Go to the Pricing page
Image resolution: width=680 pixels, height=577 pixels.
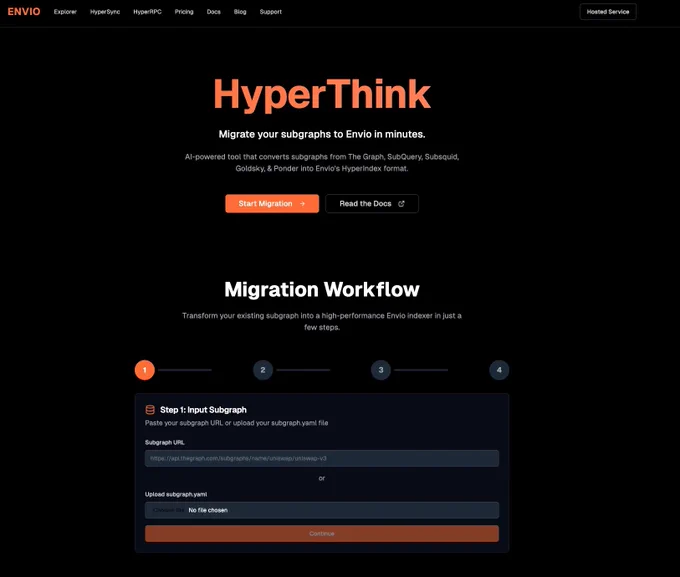184,12
